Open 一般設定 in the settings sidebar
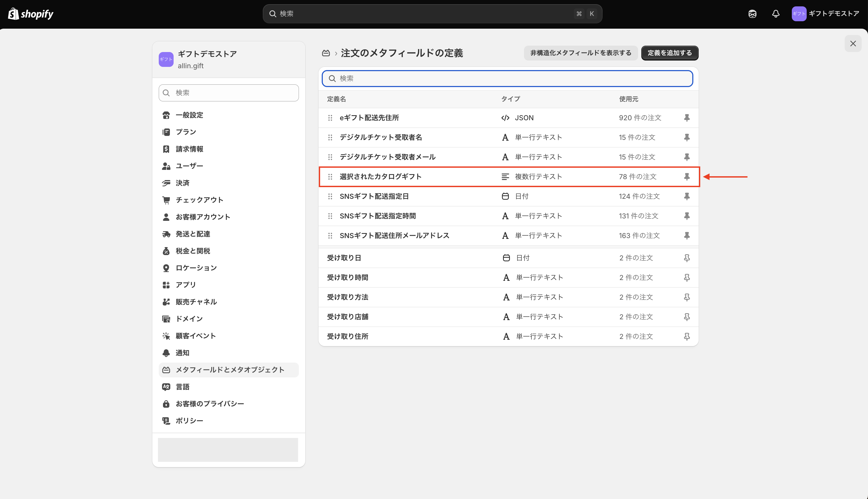Image resolution: width=868 pixels, height=499 pixels. click(229, 115)
